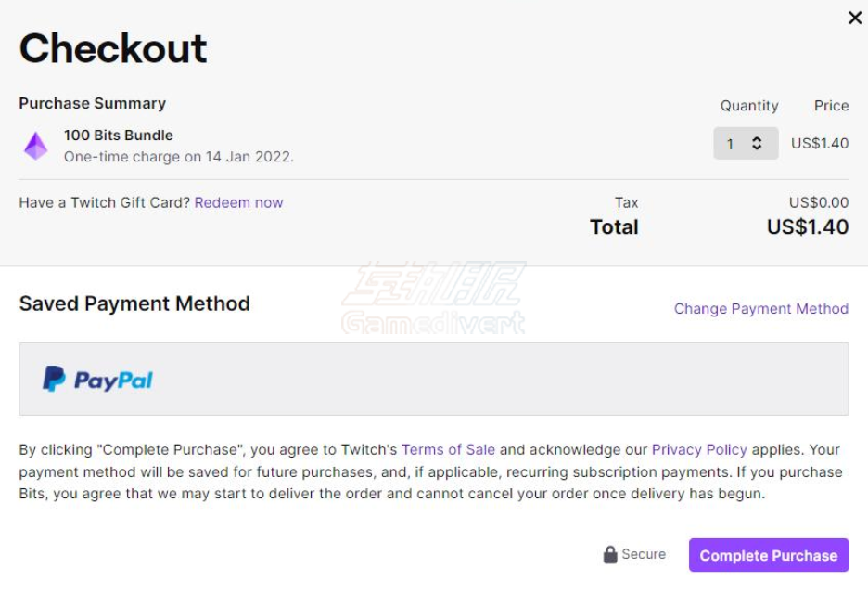Close the Checkout dialog
Screen dimensions: 868x594
(x=855, y=17)
